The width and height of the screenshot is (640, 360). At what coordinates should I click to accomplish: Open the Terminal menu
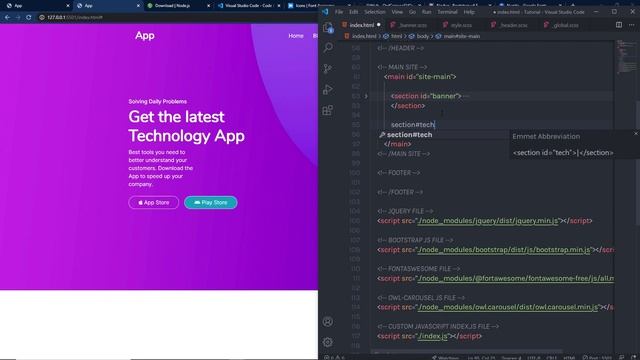[447, 12]
